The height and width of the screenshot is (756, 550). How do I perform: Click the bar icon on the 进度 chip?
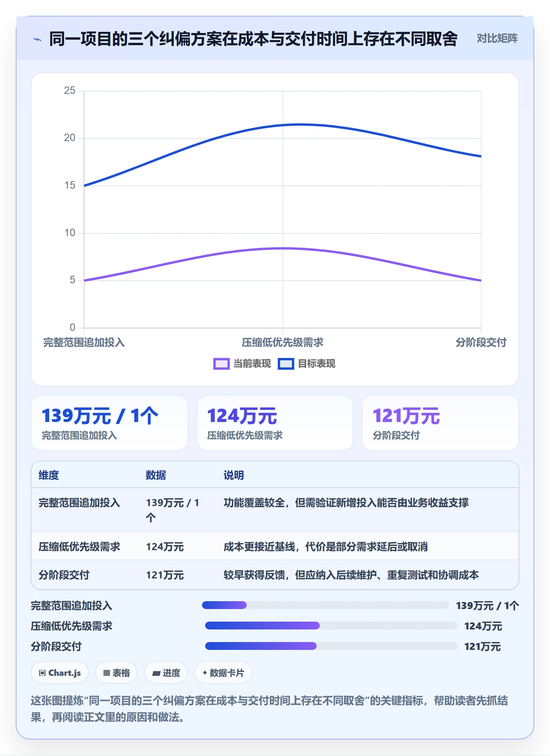(156, 673)
